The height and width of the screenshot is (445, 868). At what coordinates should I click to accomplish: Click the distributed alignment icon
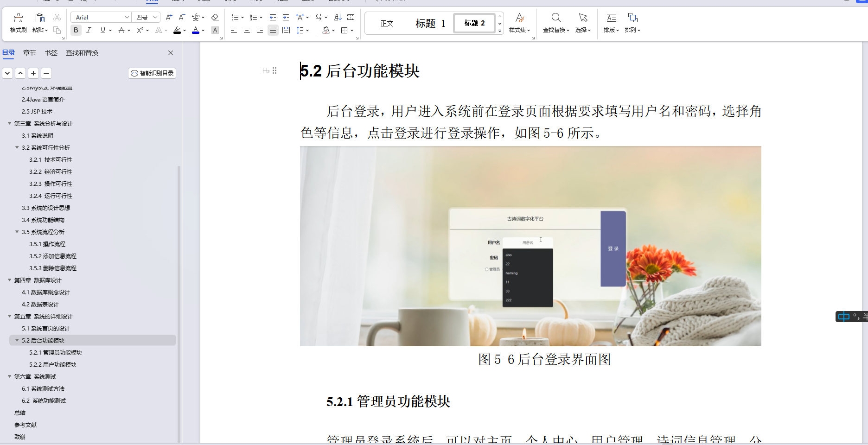286,30
